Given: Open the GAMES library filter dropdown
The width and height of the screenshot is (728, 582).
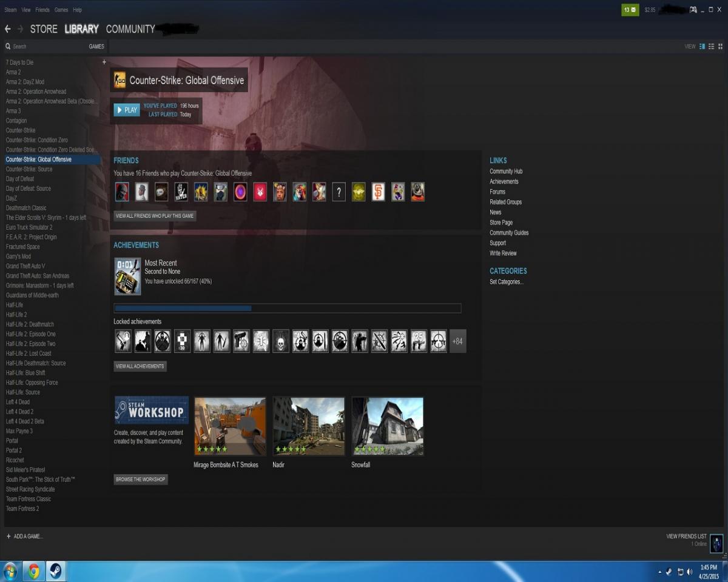Looking at the screenshot, I should (x=96, y=47).
